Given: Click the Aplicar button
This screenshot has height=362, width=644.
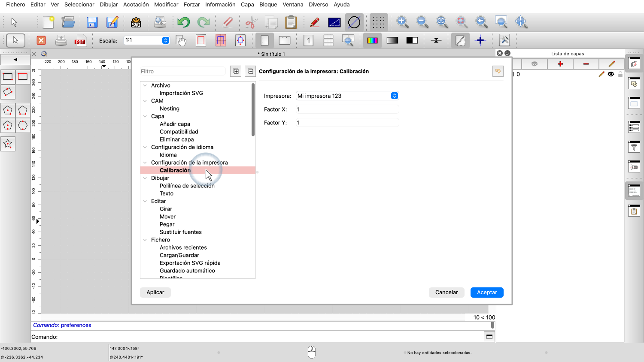Looking at the screenshot, I should (155, 293).
